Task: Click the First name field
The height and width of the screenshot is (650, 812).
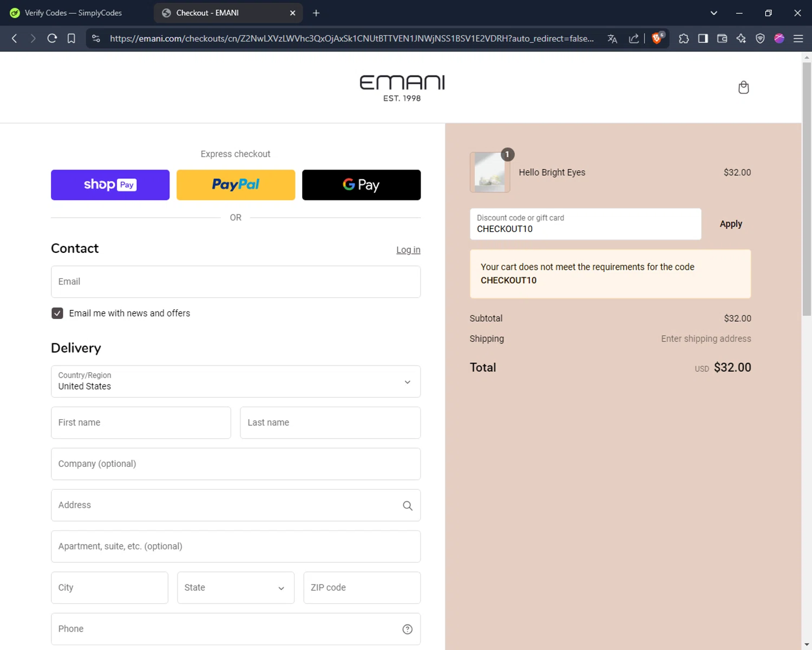Action: 141,422
